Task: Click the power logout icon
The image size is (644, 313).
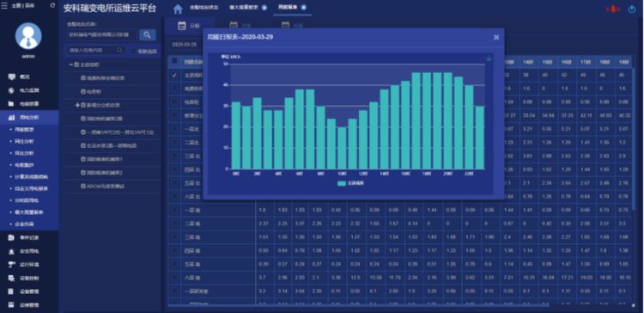Action: coord(632,9)
